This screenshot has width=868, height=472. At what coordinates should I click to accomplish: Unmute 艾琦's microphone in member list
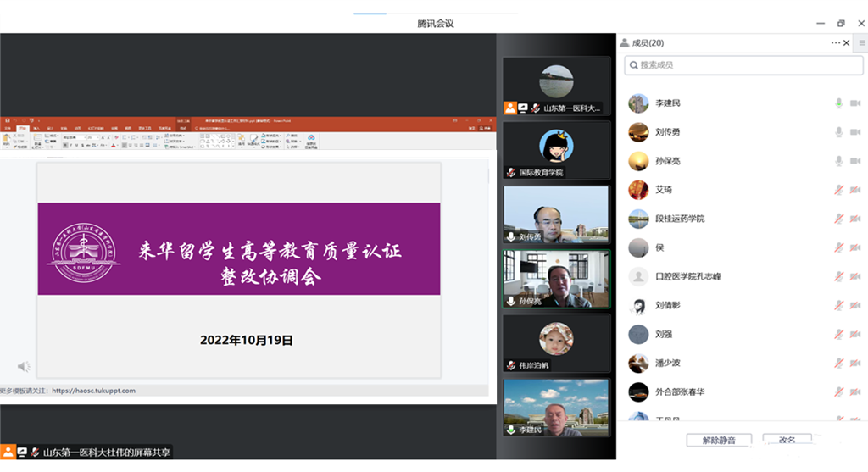(838, 190)
